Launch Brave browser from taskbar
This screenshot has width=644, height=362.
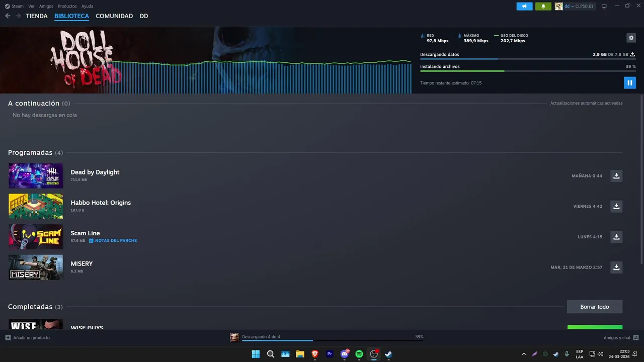(315, 354)
